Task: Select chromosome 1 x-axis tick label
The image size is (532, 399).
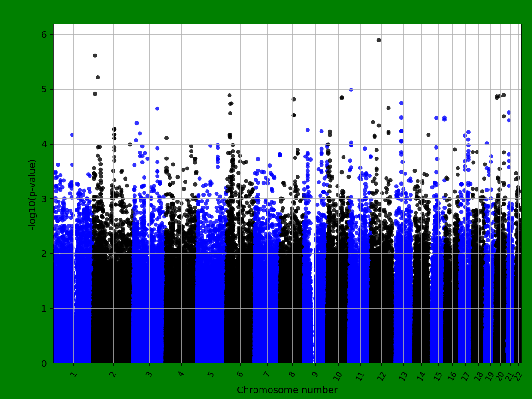Action: pos(73,373)
